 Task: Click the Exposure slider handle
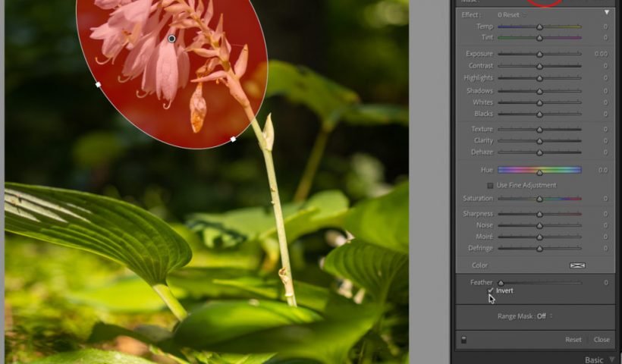pyautogui.click(x=539, y=54)
